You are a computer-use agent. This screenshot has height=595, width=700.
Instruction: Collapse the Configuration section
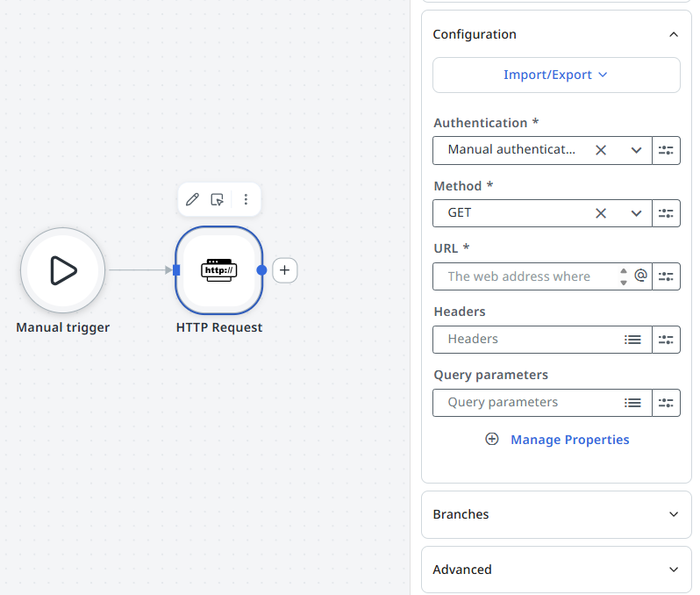point(674,34)
